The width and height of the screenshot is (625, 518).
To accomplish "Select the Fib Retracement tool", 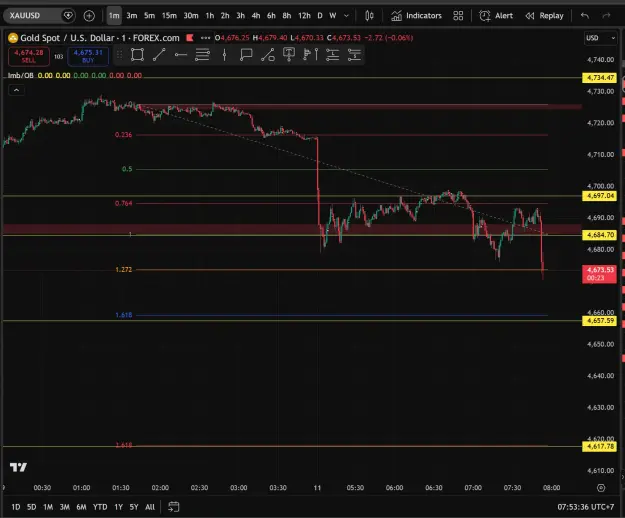I will tap(202, 55).
